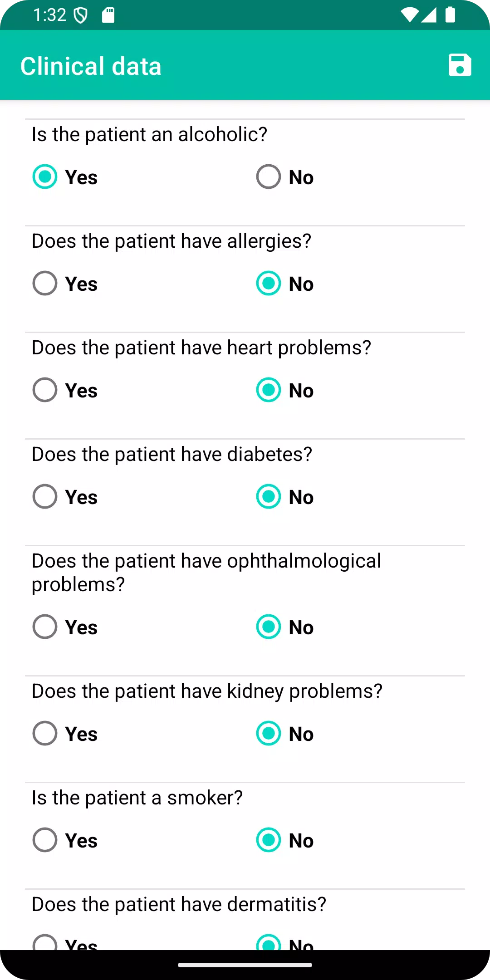
Task: Choose No for patient allergies
Action: (x=285, y=283)
